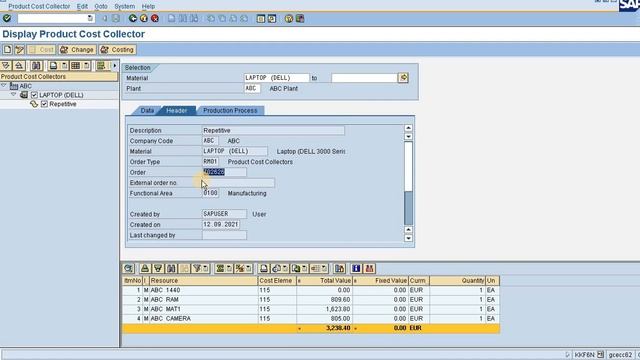Click the tree toolbar Print icon

53,66
